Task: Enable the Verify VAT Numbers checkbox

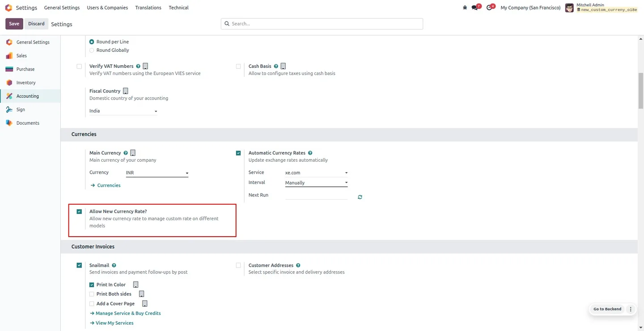Action: point(79,66)
